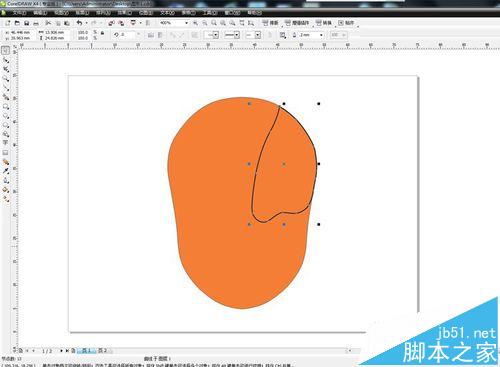The height and width of the screenshot is (367, 500).
Task: Select the Freehand tool in toolbox
Action: [5, 88]
